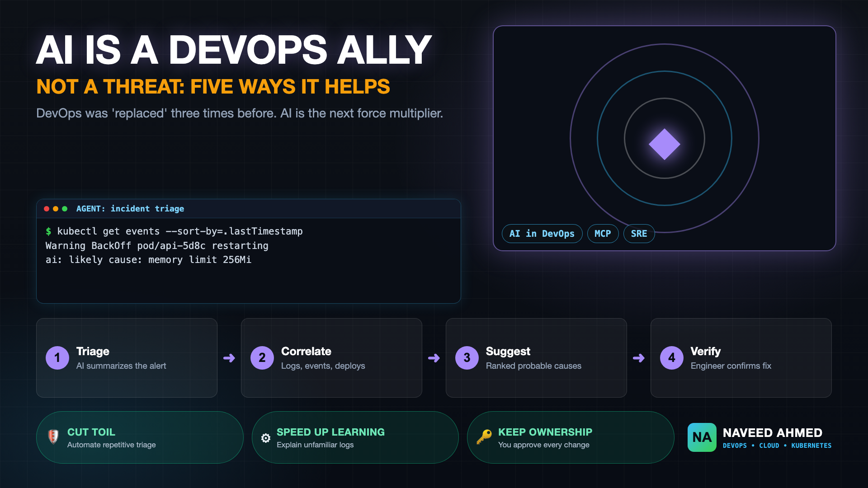This screenshot has height=488, width=868.
Task: Select the SRE tag pill
Action: click(x=639, y=234)
